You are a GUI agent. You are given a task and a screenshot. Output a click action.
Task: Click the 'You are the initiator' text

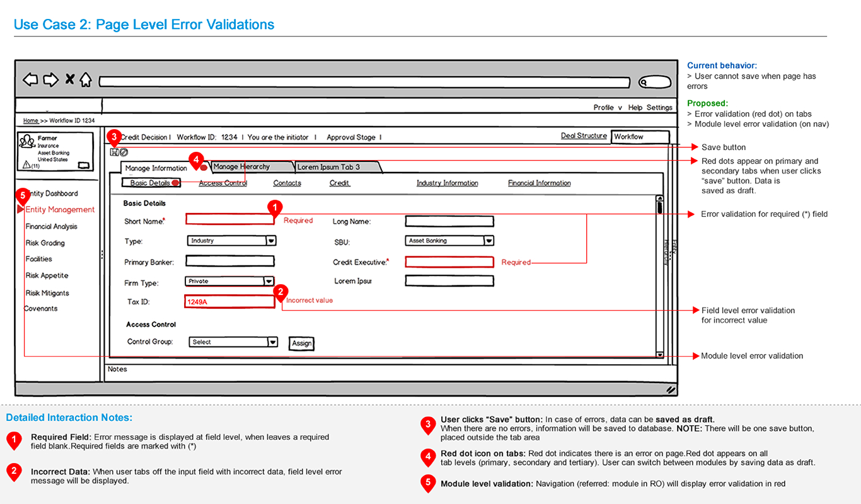[278, 137]
